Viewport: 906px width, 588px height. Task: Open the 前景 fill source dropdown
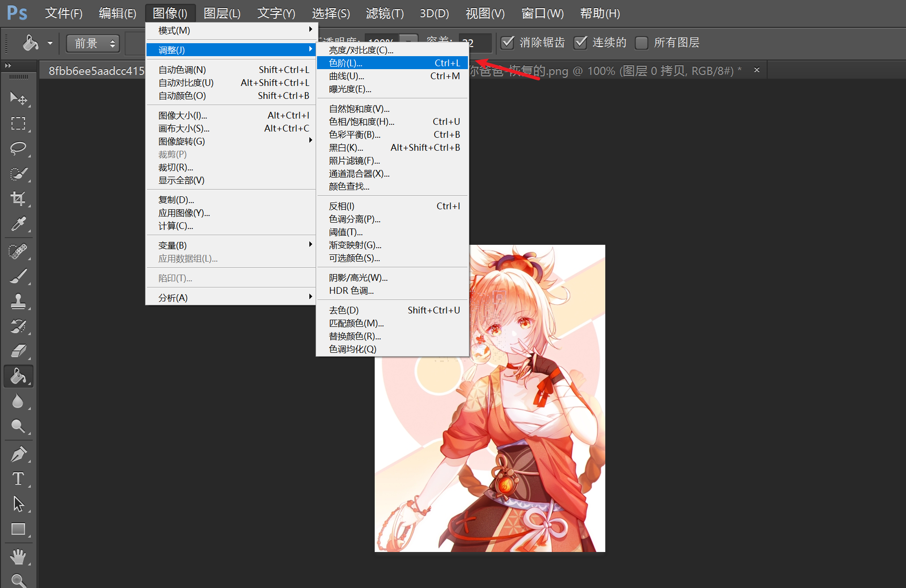tap(93, 44)
